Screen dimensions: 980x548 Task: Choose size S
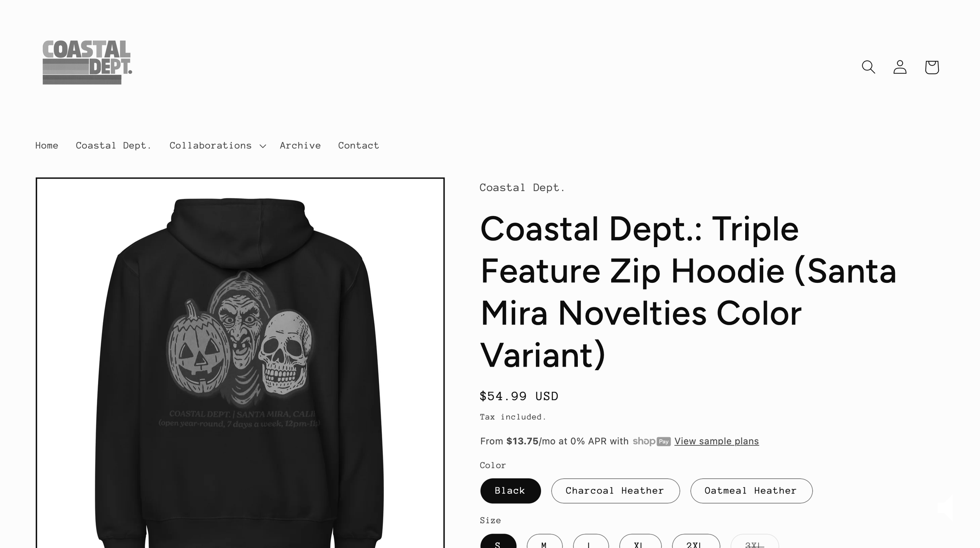[x=498, y=541]
